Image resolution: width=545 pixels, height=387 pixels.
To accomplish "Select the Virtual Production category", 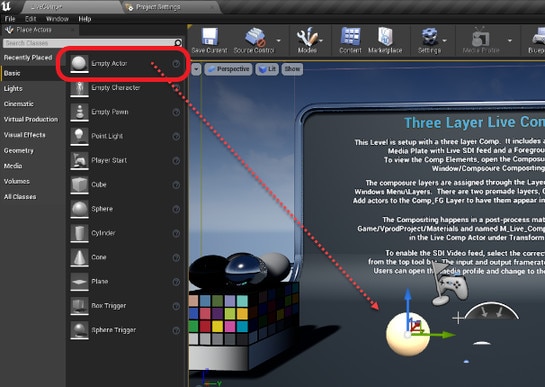I will (x=31, y=119).
